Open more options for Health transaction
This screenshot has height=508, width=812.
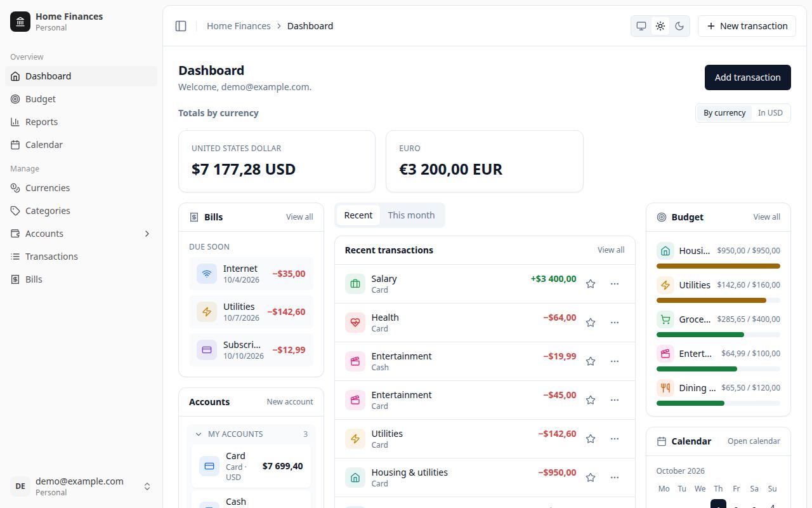click(614, 323)
